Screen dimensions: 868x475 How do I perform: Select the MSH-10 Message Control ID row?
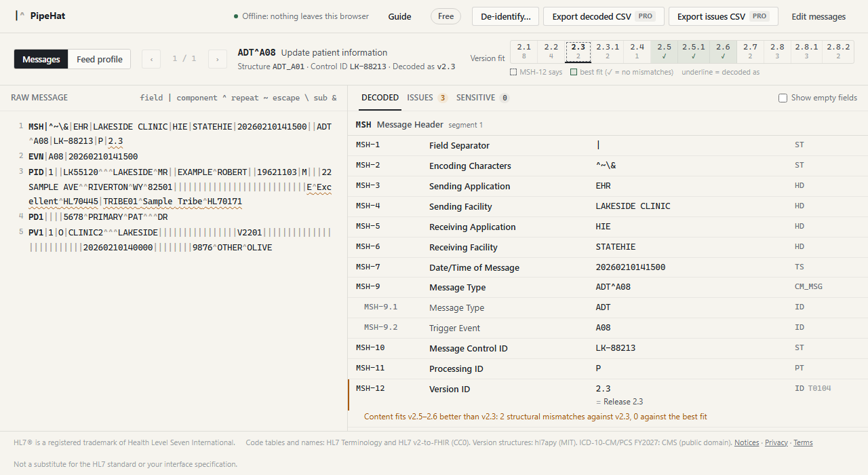608,348
